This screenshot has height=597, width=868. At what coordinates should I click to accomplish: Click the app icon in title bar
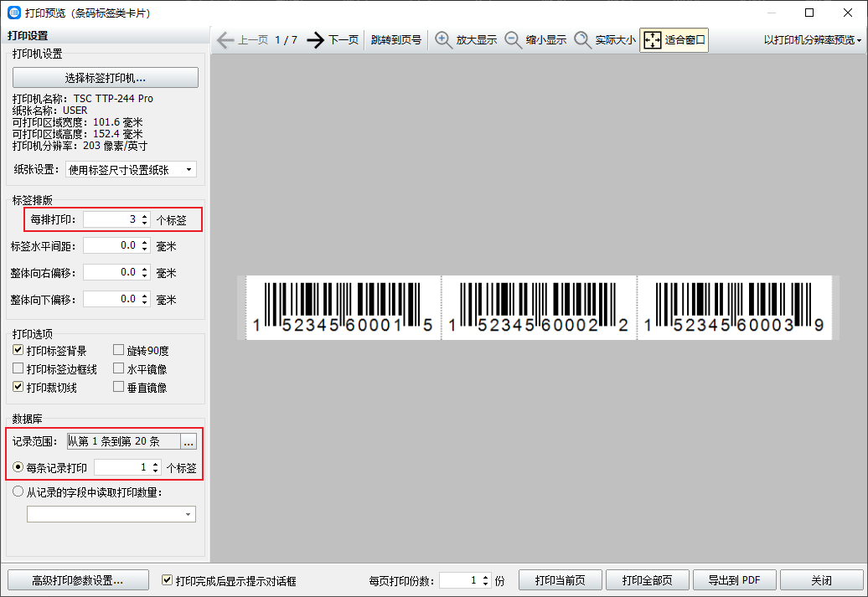[x=13, y=13]
